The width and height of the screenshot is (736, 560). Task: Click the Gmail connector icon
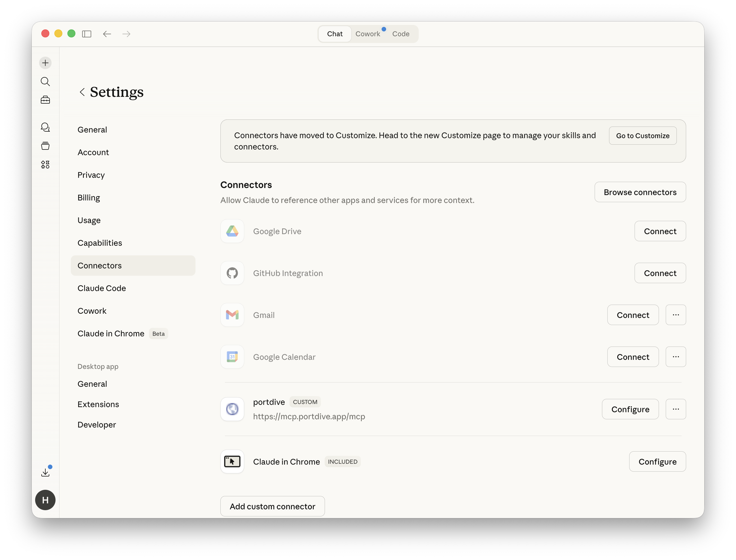pyautogui.click(x=232, y=315)
